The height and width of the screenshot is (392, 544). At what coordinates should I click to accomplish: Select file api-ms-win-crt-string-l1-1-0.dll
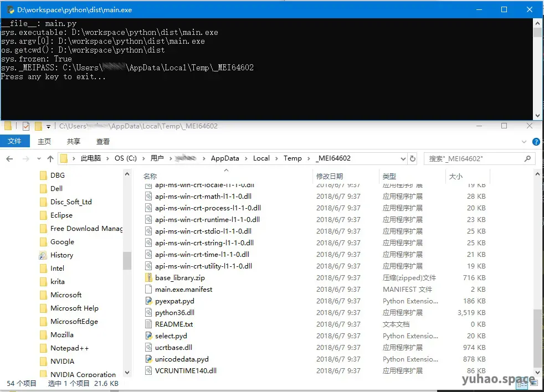(x=204, y=243)
